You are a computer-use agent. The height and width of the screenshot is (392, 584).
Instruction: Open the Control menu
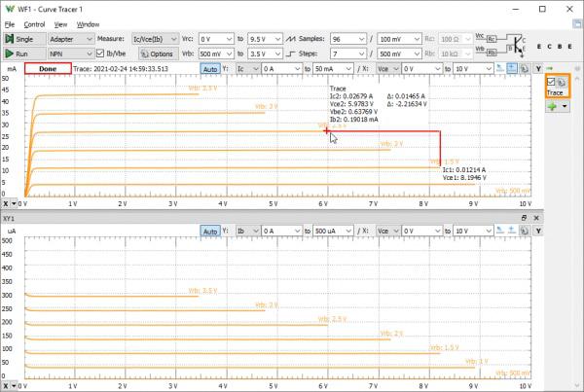(x=34, y=23)
